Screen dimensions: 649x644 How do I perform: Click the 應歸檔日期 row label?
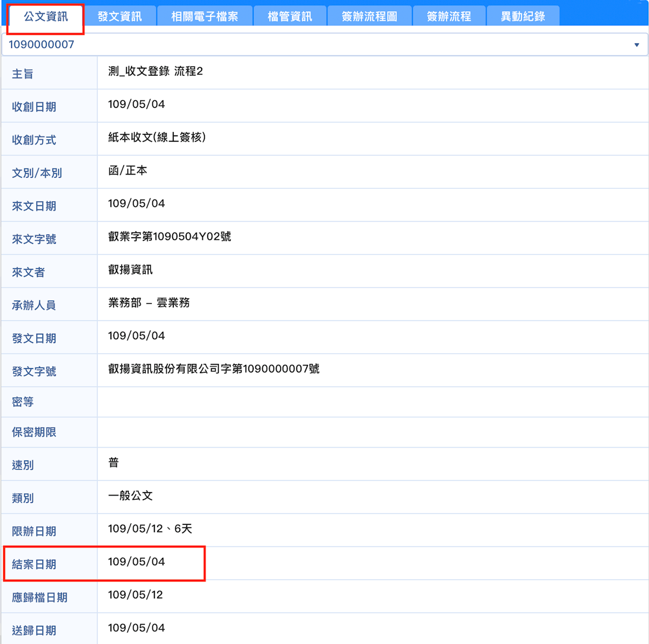pos(40,597)
